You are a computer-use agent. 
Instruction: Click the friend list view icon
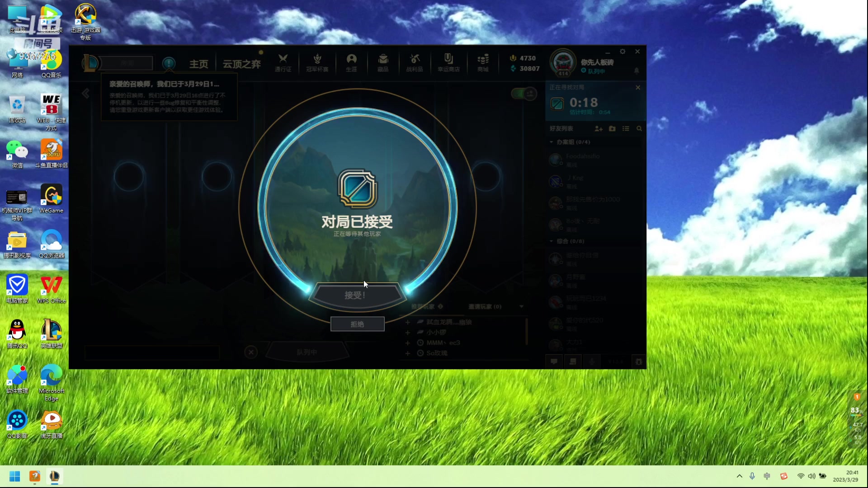[626, 129]
